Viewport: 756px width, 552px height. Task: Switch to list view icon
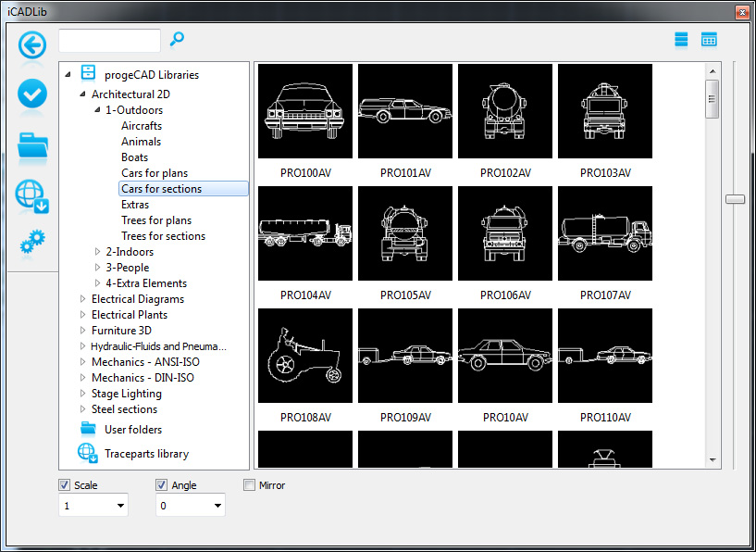[681, 40]
